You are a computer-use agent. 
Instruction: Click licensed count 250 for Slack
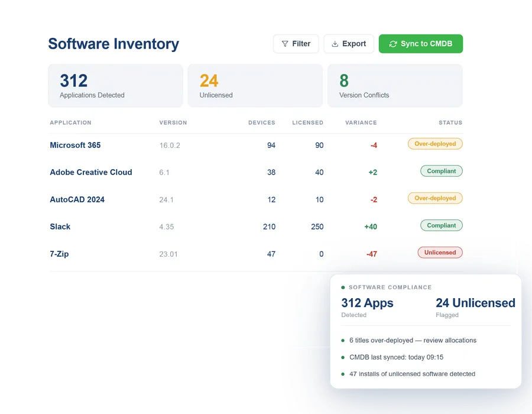317,227
